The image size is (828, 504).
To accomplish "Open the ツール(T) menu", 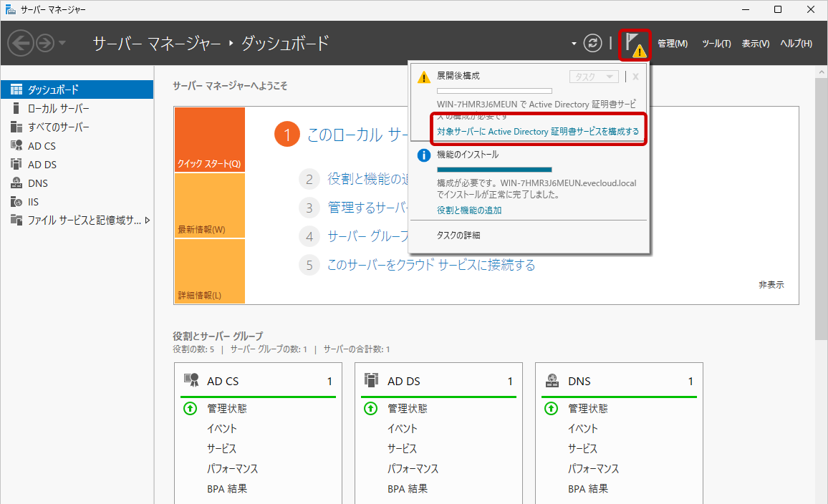I will point(716,44).
